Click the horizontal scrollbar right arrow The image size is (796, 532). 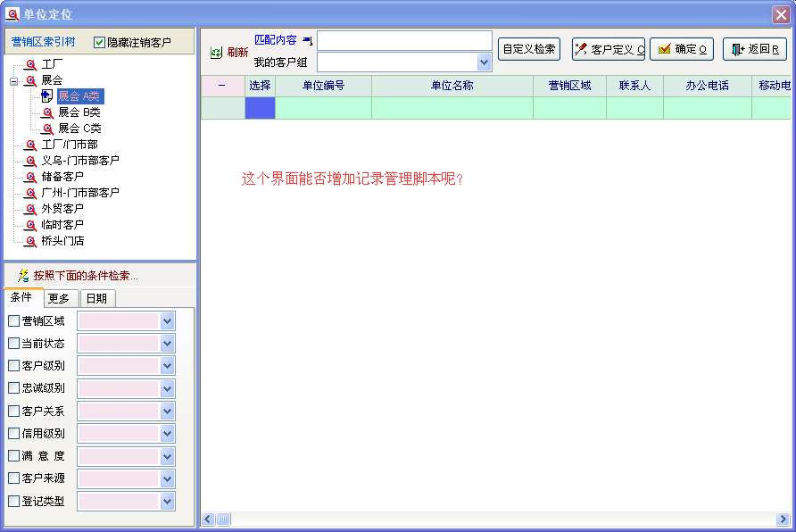tap(783, 519)
